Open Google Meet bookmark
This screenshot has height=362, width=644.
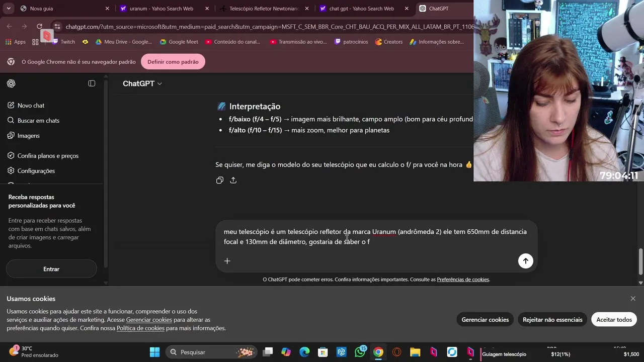tap(179, 42)
